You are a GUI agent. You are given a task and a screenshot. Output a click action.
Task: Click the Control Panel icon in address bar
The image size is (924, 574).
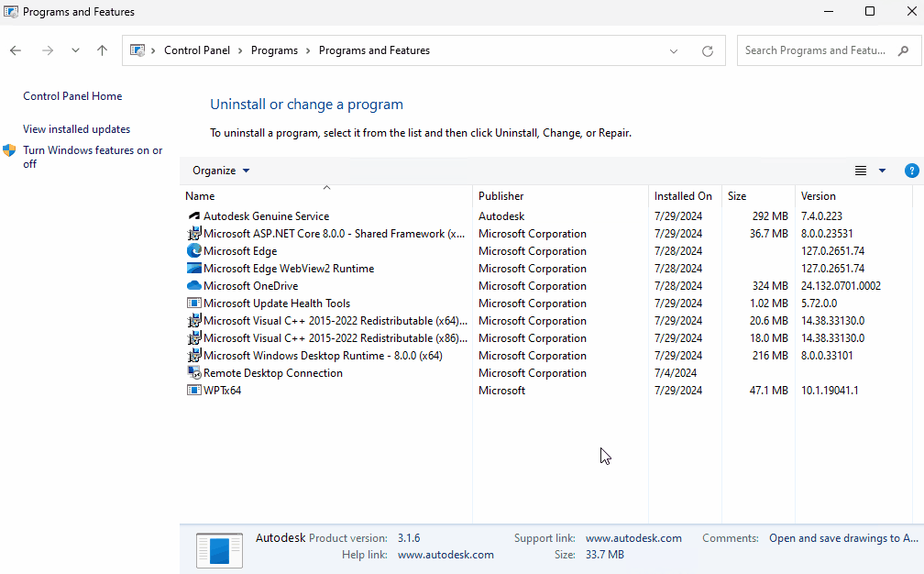pos(139,50)
